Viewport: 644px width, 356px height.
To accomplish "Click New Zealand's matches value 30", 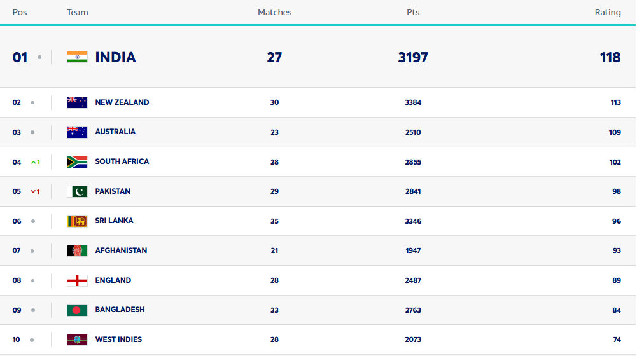I will pos(274,102).
